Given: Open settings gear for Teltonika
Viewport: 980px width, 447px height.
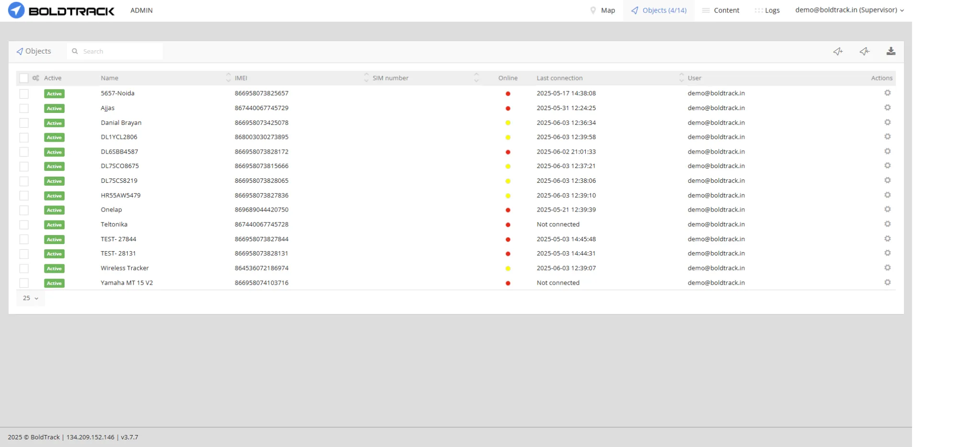Looking at the screenshot, I should tap(887, 224).
